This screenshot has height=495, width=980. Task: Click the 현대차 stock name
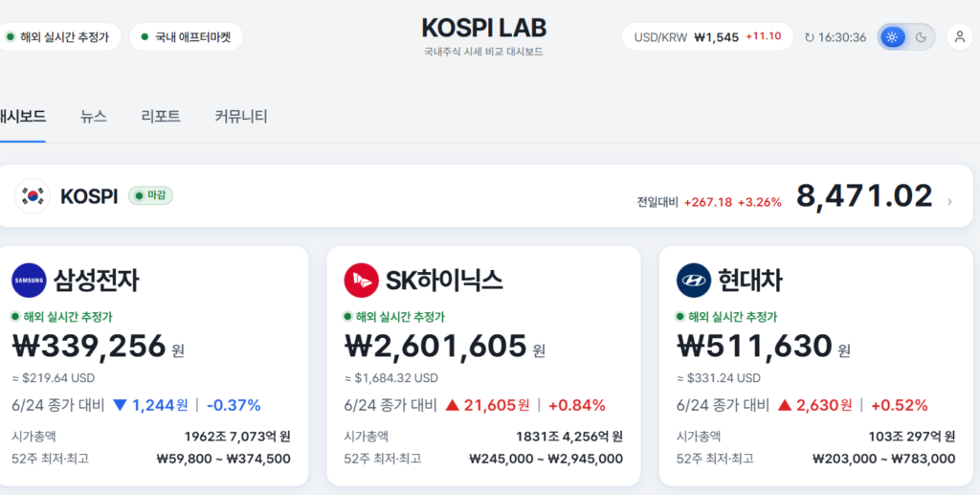click(x=750, y=280)
